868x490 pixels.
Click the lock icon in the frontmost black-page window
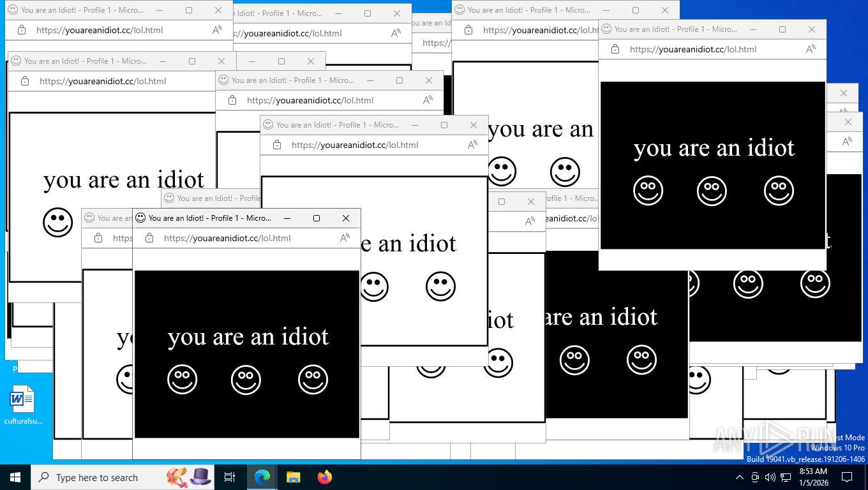pos(149,238)
